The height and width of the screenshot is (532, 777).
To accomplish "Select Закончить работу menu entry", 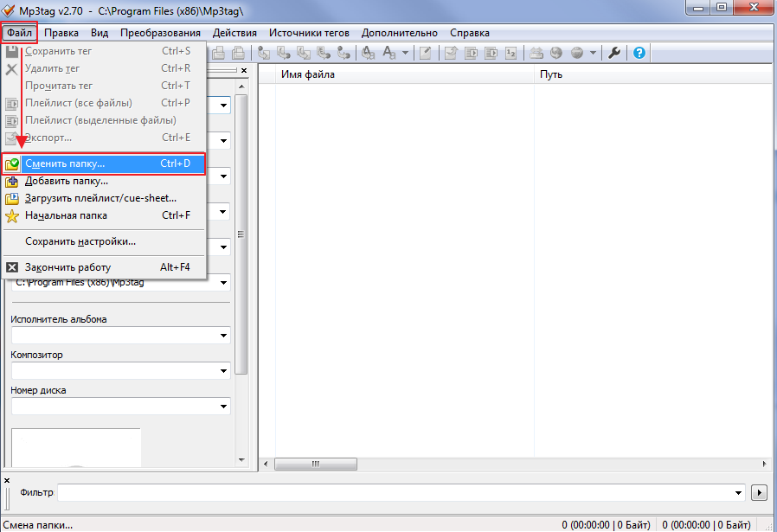I will point(104,267).
